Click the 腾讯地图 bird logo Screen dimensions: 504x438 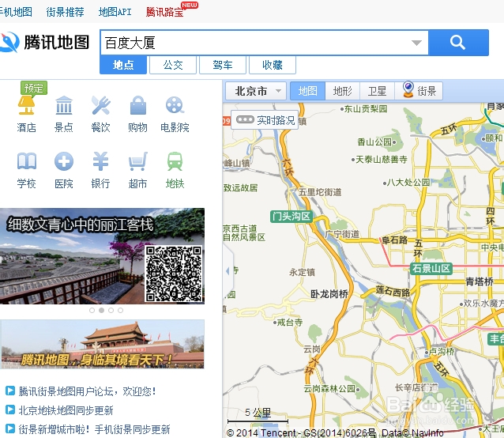tap(9, 42)
